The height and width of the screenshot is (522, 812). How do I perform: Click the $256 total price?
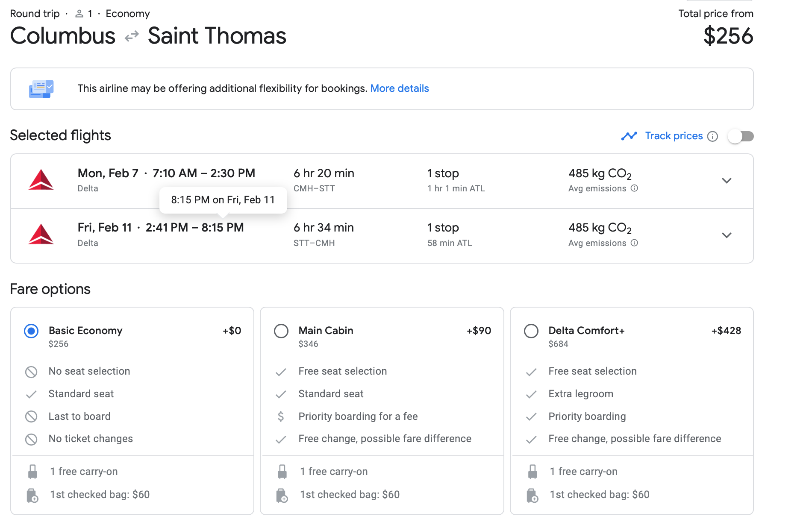click(x=728, y=36)
